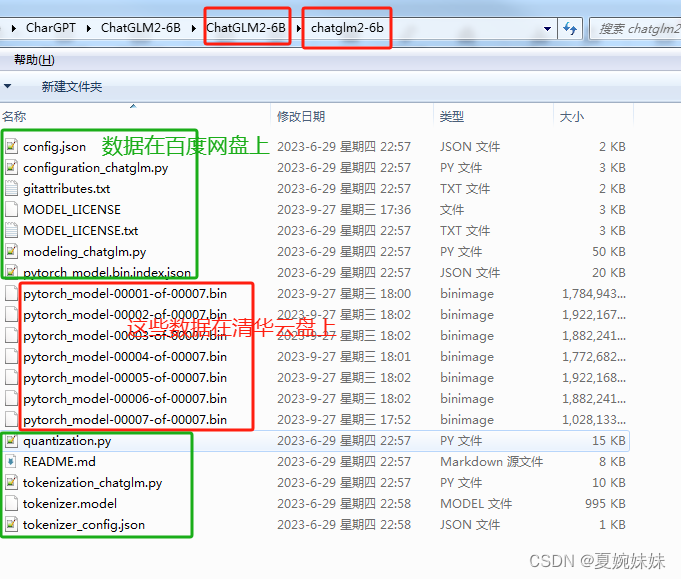The width and height of the screenshot is (681, 579).
Task: Click the tokenizer_config.json file icon
Action: (x=11, y=524)
